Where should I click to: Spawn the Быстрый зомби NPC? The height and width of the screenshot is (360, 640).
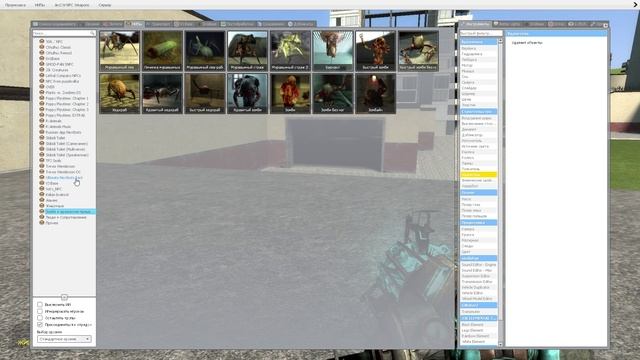point(376,51)
